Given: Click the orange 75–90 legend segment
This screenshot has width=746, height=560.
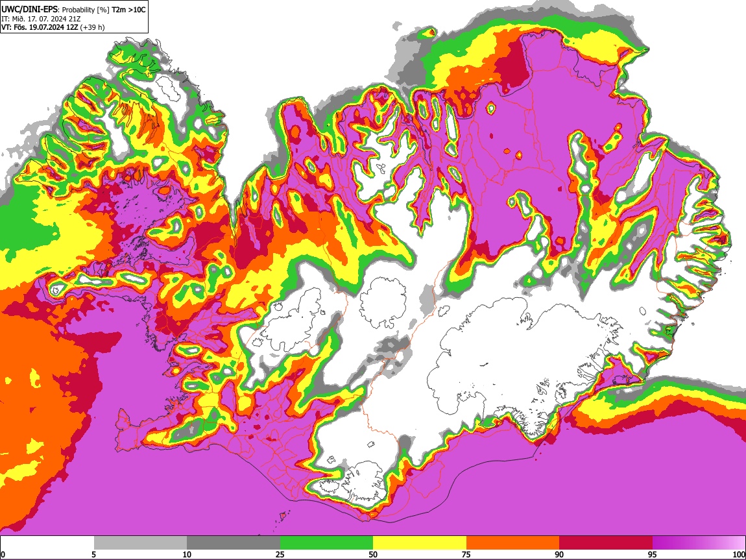Looking at the screenshot, I should click(x=513, y=542).
